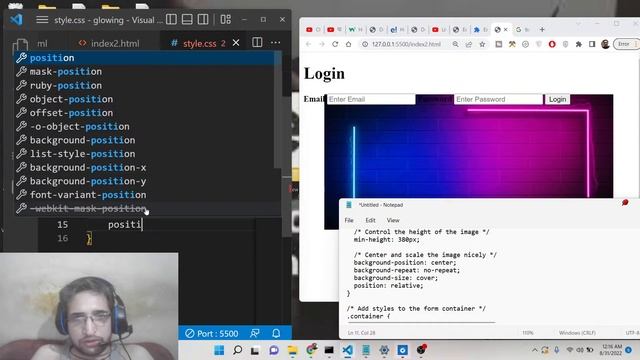Open Notepad Edit menu
Viewport: 640px width, 360px height.
tap(370, 220)
